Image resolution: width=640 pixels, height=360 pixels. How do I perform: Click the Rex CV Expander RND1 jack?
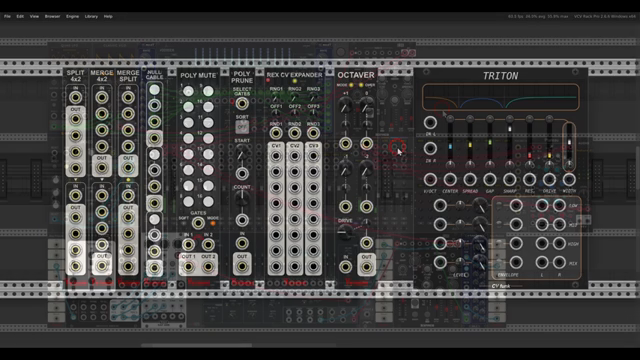pos(276,133)
